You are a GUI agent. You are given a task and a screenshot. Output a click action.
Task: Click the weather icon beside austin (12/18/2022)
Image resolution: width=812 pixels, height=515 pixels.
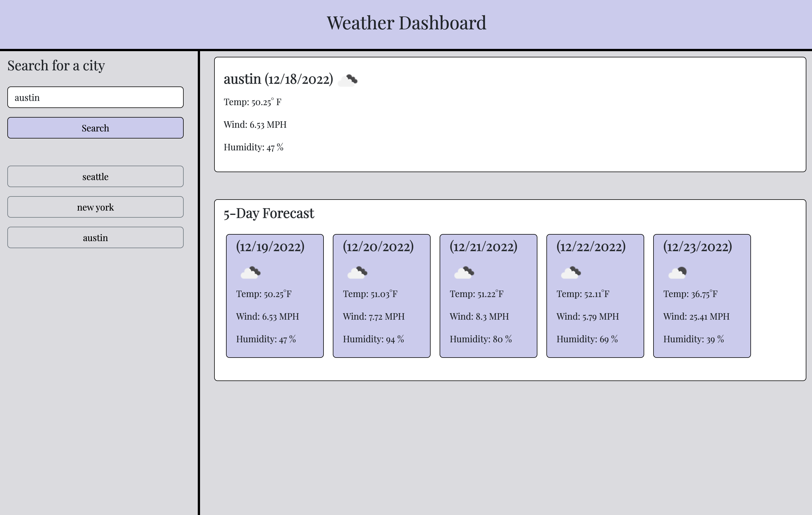[x=348, y=81]
